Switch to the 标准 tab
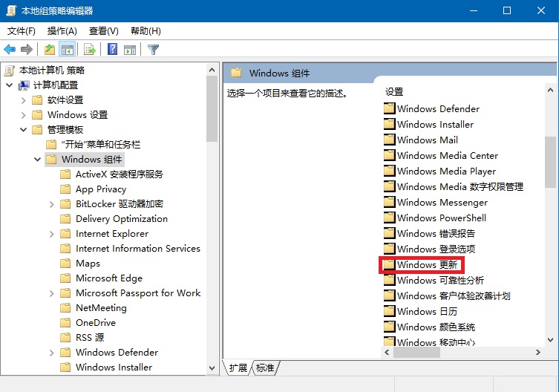The width and height of the screenshot is (559, 392). [x=265, y=367]
